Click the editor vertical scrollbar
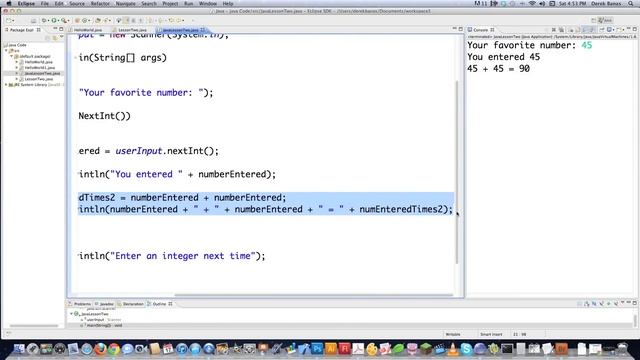This screenshot has width=640, height=360. 456,171
